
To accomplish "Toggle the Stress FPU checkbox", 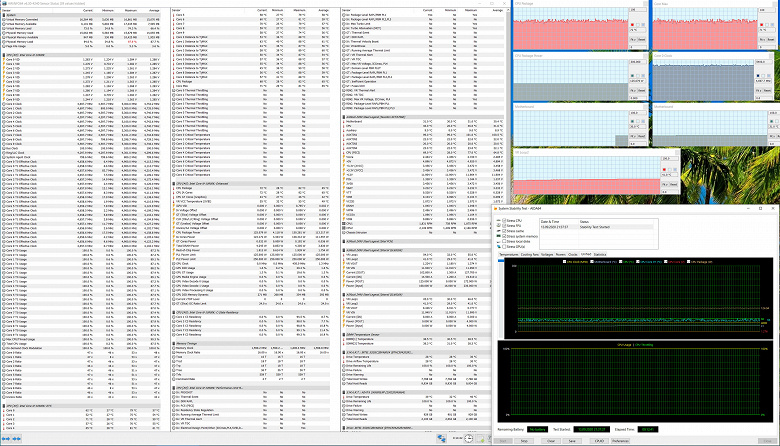I will pos(504,226).
